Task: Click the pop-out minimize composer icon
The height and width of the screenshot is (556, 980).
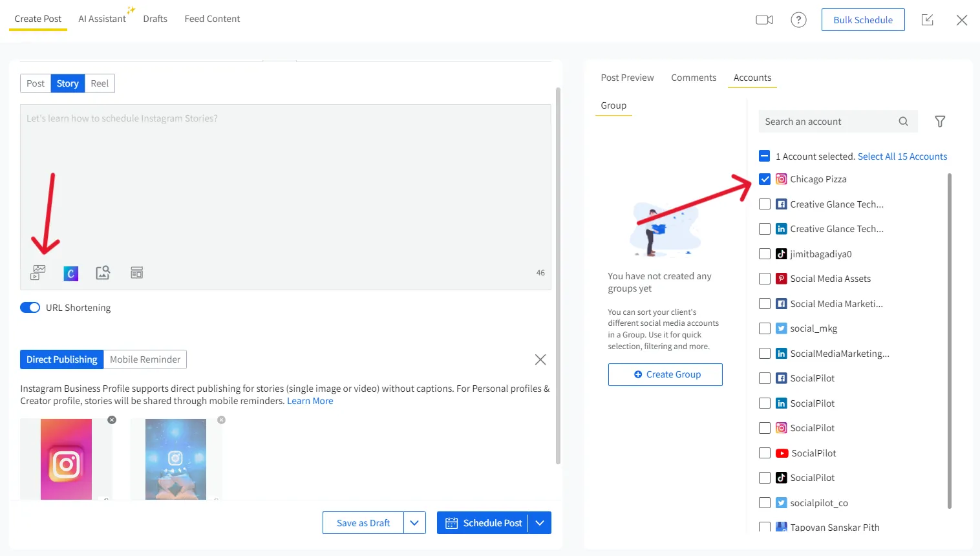Action: pyautogui.click(x=928, y=19)
